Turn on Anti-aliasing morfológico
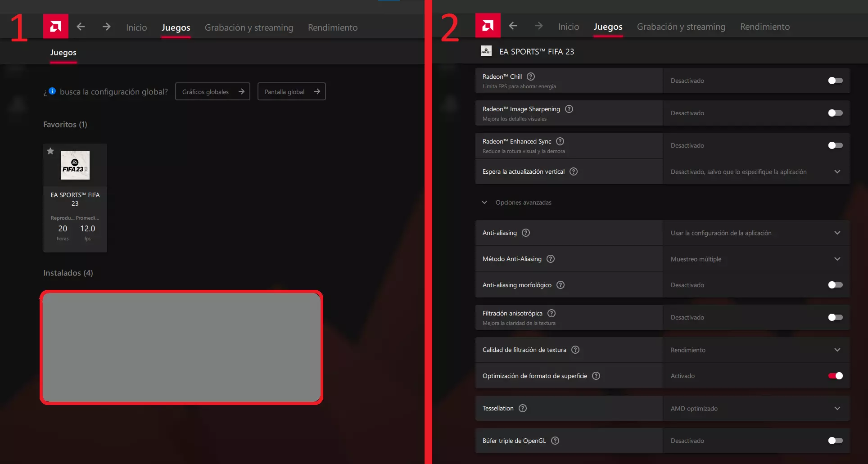This screenshot has height=464, width=868. pos(835,285)
